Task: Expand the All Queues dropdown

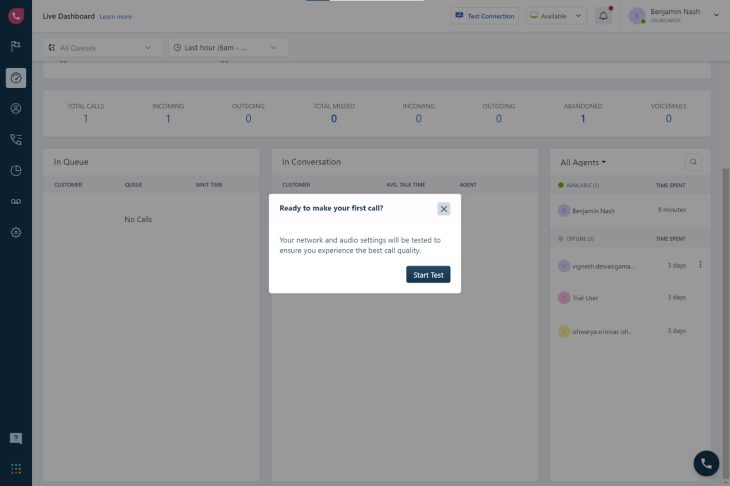Action: point(101,47)
